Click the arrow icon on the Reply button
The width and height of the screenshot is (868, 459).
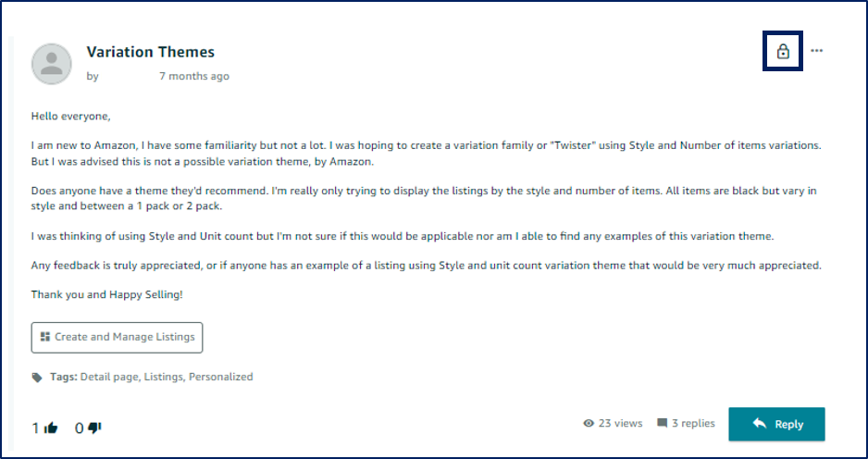pos(760,424)
